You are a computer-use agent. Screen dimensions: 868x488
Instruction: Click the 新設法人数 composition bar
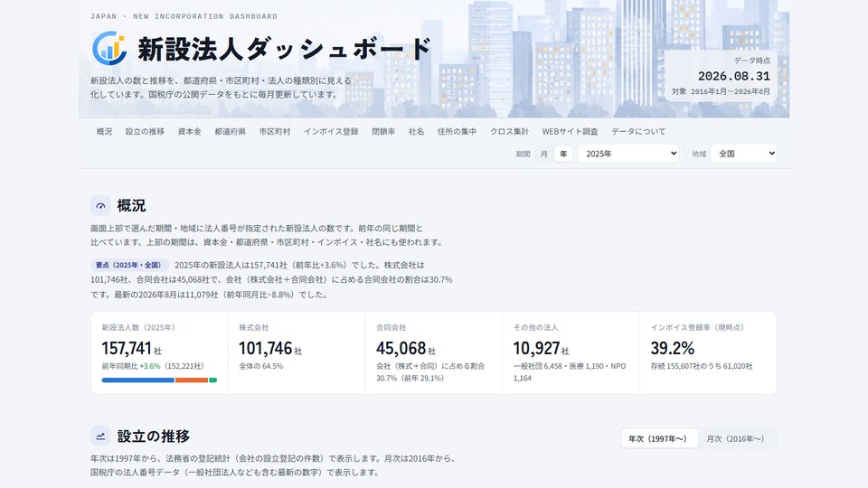click(x=159, y=380)
